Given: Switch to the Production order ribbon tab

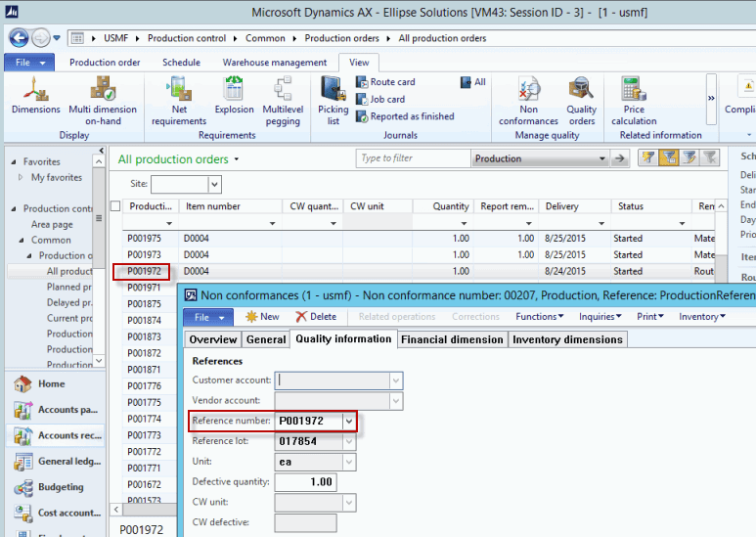Looking at the screenshot, I should coord(105,63).
